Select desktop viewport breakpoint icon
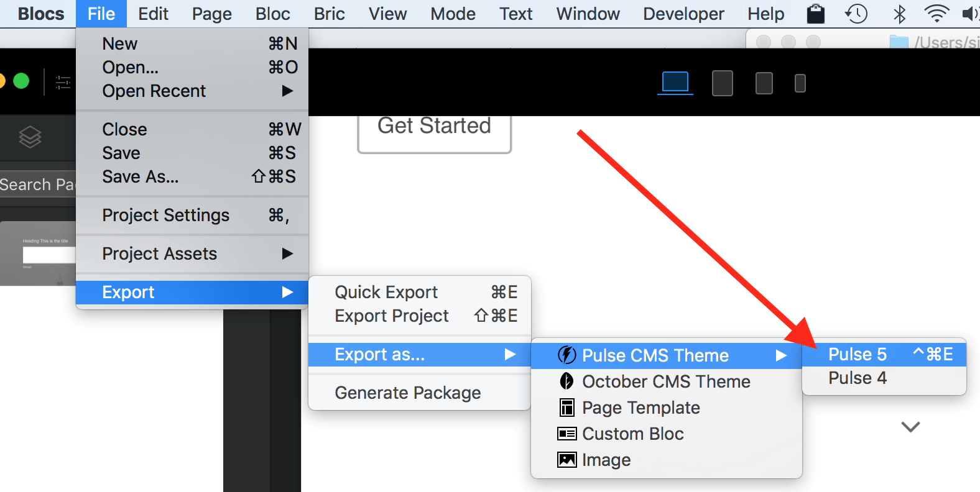This screenshot has height=492, width=980. pos(675,83)
